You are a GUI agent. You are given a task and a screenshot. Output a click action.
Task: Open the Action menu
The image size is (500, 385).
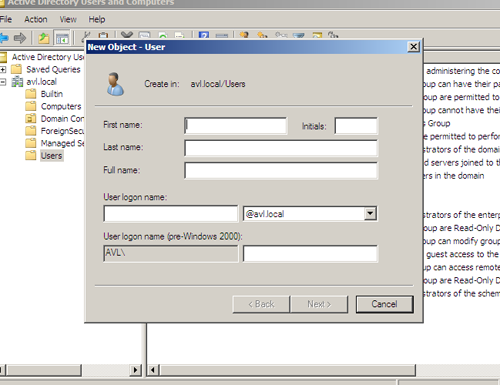(36, 19)
